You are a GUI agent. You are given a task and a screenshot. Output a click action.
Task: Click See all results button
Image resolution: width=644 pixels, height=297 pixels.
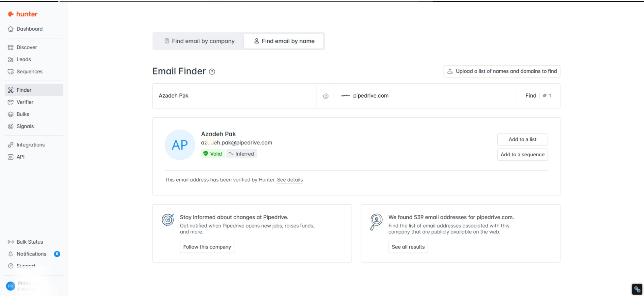(408, 247)
